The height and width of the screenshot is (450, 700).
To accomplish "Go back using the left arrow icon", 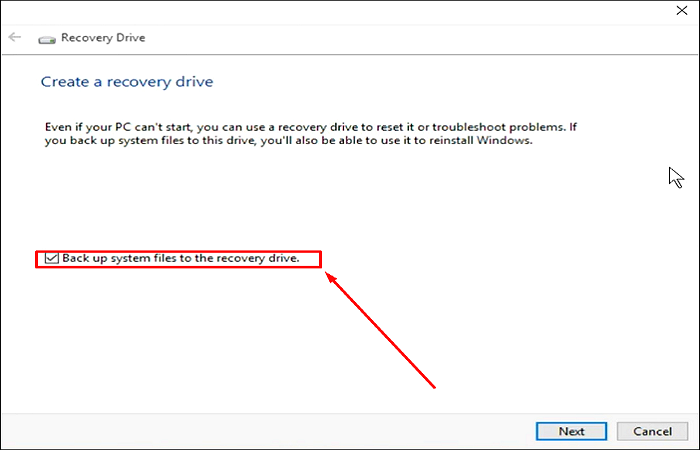I will [15, 38].
